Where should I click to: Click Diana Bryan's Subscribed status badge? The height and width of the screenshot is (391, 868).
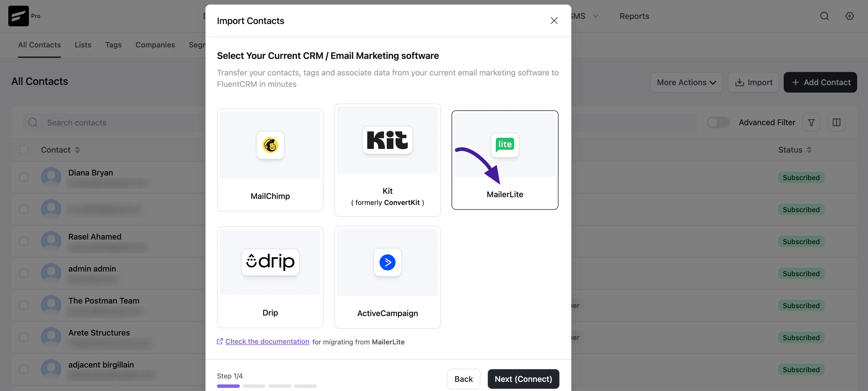coord(801,177)
